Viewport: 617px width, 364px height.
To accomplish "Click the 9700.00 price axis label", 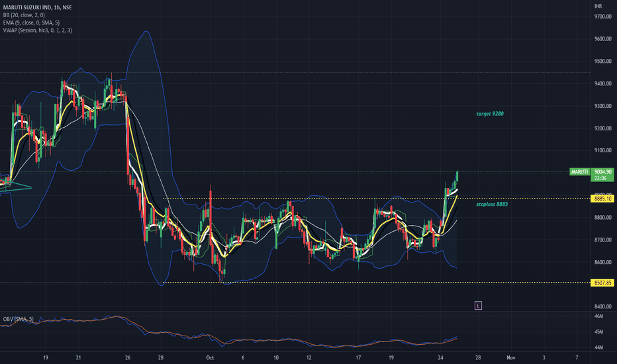I will pyautogui.click(x=603, y=17).
